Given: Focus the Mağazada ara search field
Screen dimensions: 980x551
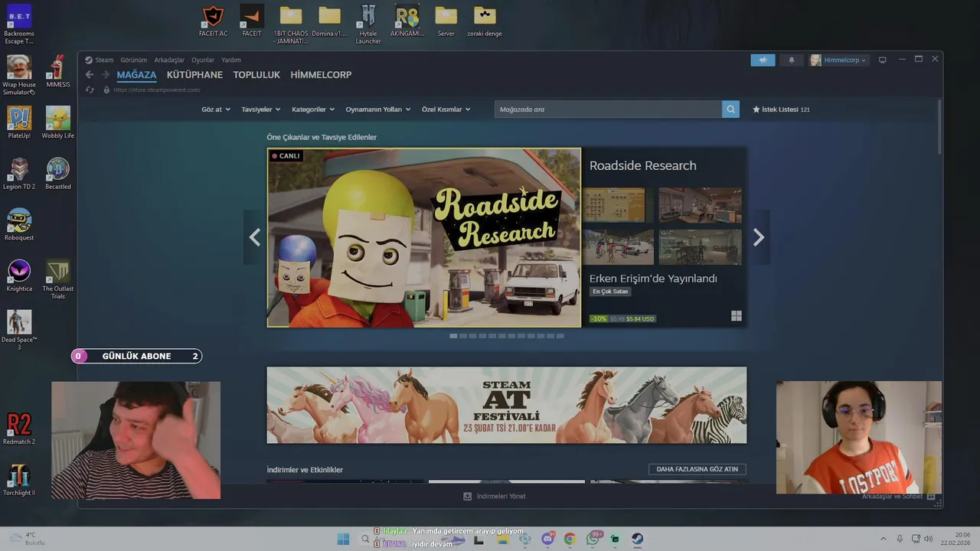Looking at the screenshot, I should pyautogui.click(x=608, y=109).
